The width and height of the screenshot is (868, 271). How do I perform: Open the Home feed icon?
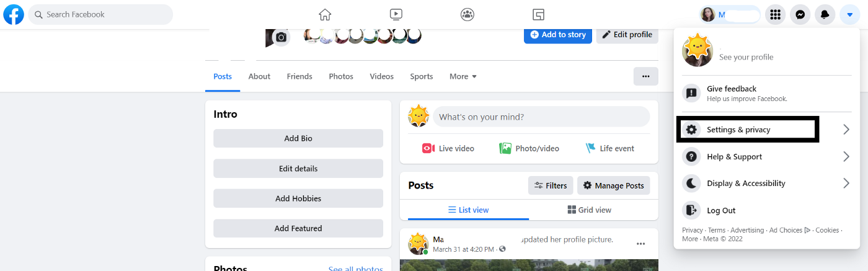pyautogui.click(x=325, y=14)
